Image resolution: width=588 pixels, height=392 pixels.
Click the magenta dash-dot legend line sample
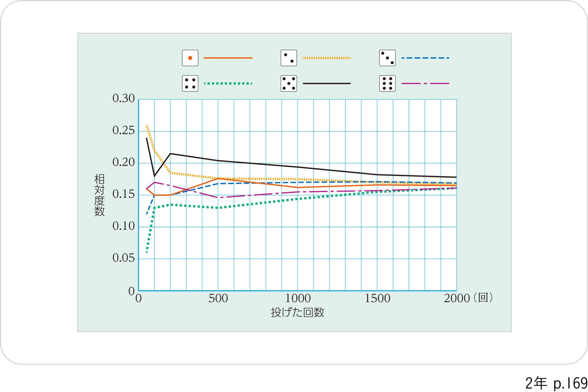(425, 83)
